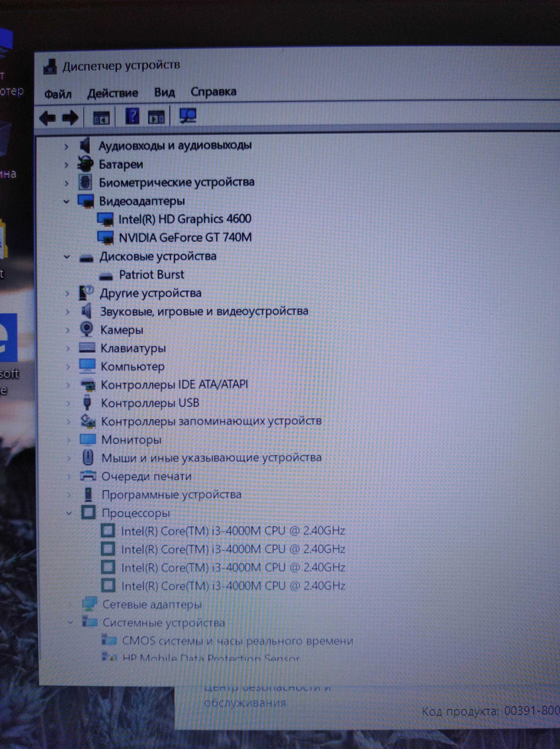Select the Очереди печати category text

[146, 476]
